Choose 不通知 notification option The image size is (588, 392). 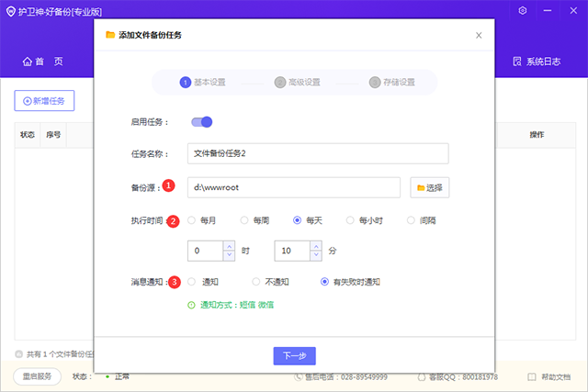255,282
